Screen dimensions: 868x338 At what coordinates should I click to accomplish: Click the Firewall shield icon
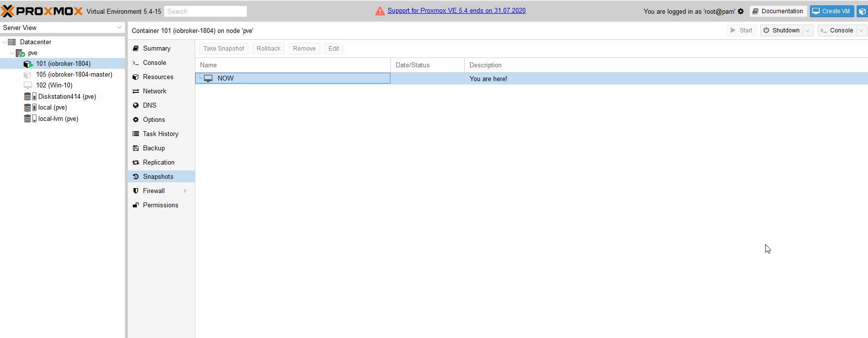[136, 191]
